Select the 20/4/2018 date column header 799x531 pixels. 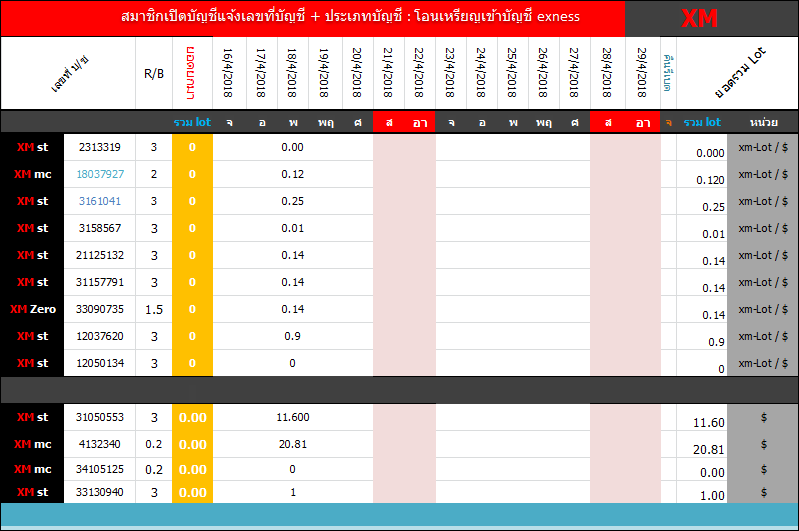tap(357, 73)
